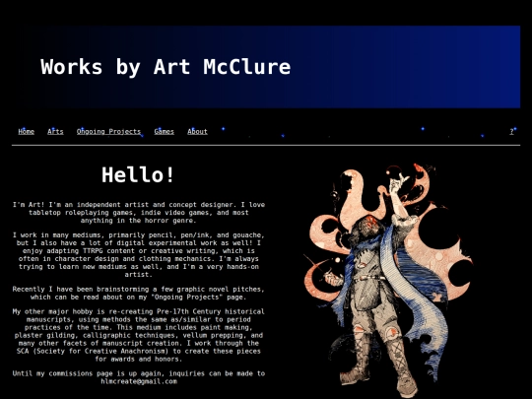Click the Works by Art McClure header title
Viewport: 532px width, 399px height.
pos(166,67)
